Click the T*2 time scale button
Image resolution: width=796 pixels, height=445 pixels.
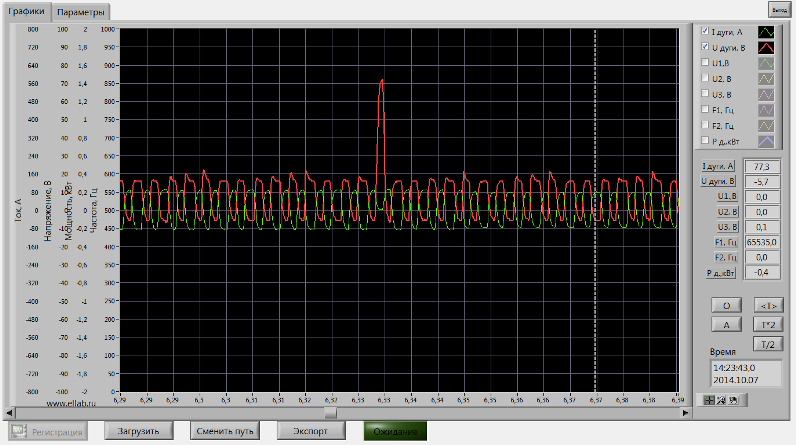point(768,325)
